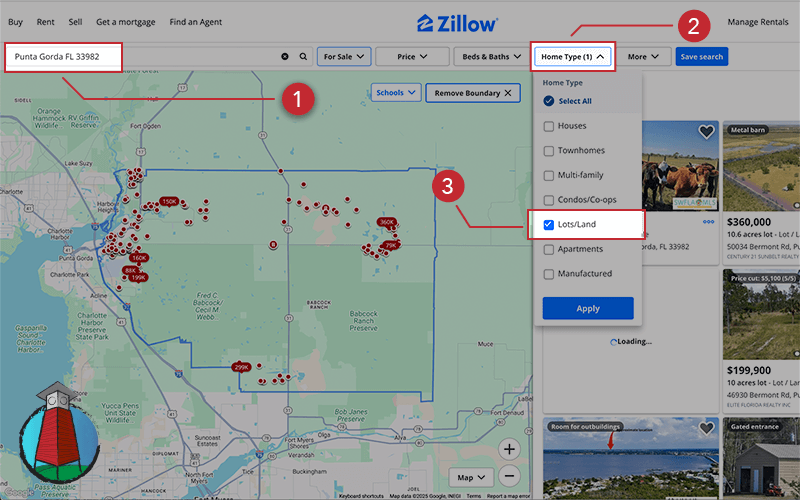Open Report a map error link

pyautogui.click(x=508, y=496)
